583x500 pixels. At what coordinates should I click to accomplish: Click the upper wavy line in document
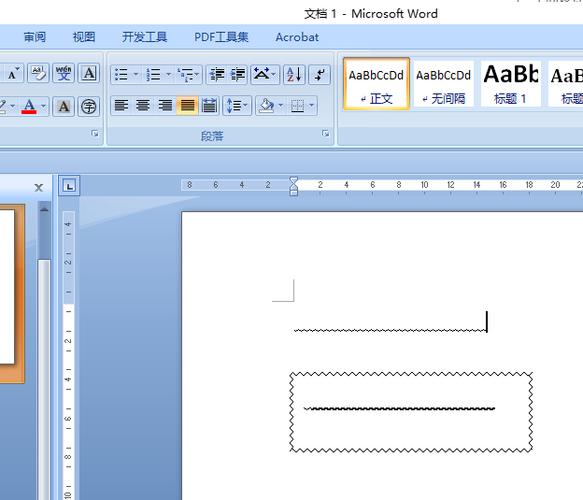(x=390, y=330)
